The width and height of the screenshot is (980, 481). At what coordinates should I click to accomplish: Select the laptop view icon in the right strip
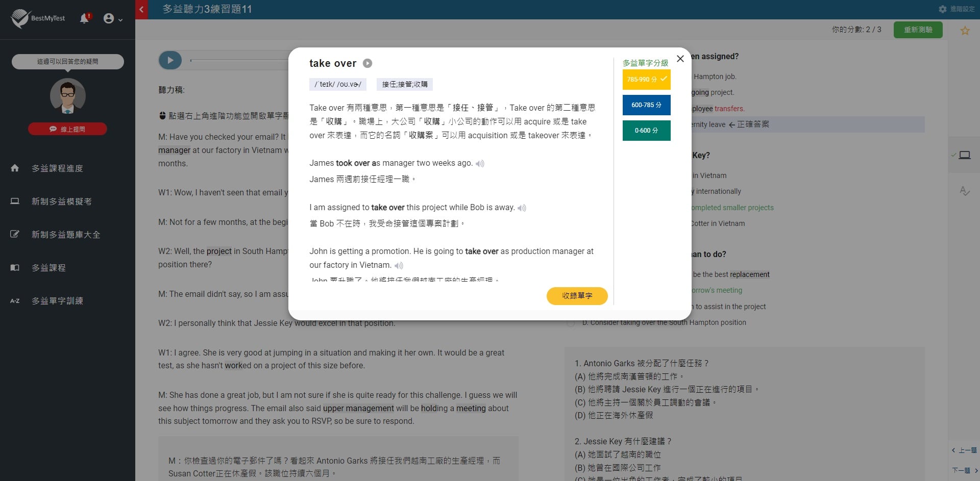964,155
